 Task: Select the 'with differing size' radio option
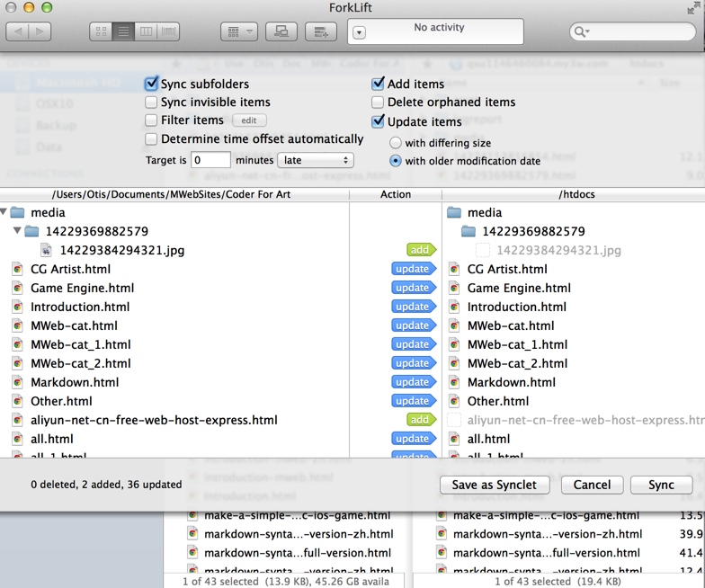click(396, 143)
